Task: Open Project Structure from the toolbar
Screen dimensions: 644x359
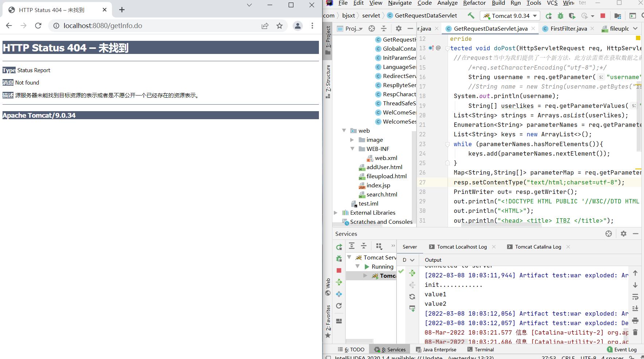Action: pyautogui.click(x=617, y=16)
